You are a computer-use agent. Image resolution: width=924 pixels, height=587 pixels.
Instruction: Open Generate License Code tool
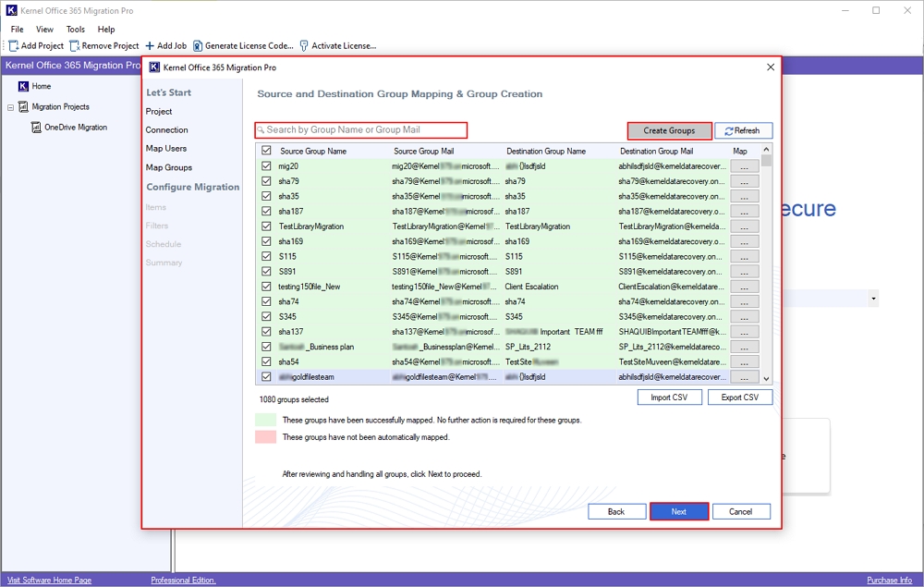[x=198, y=45]
